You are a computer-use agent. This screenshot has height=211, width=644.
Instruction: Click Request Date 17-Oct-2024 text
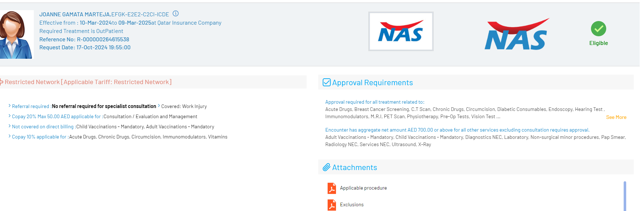[85, 47]
